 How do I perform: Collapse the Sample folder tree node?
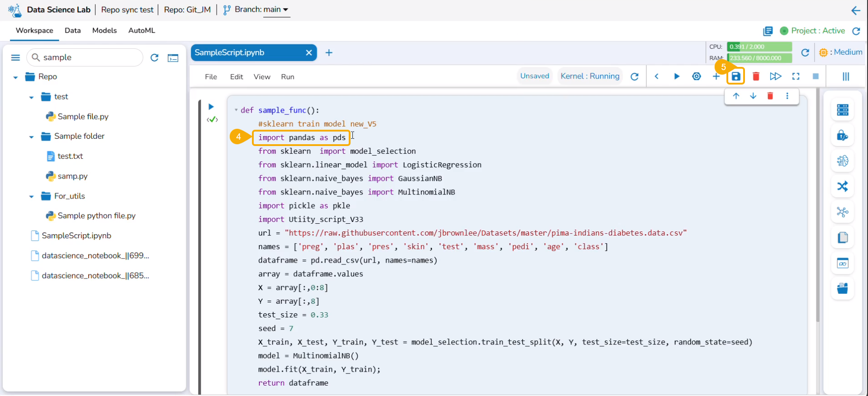coord(31,137)
